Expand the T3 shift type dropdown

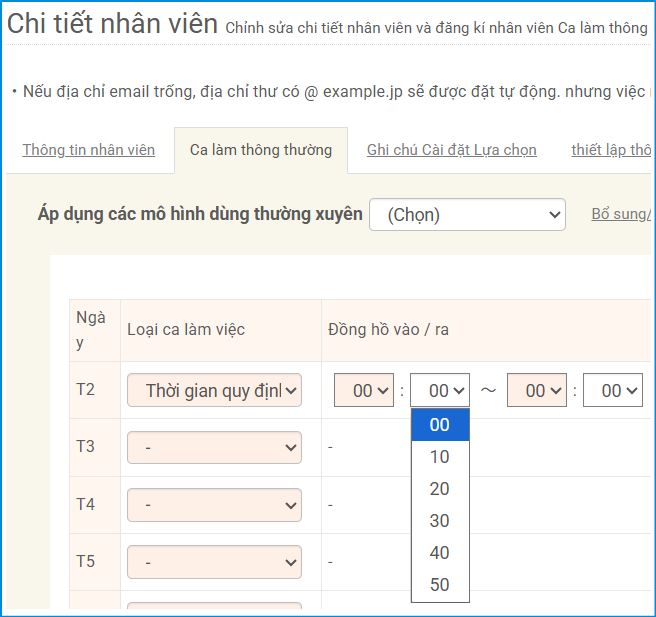(214, 448)
